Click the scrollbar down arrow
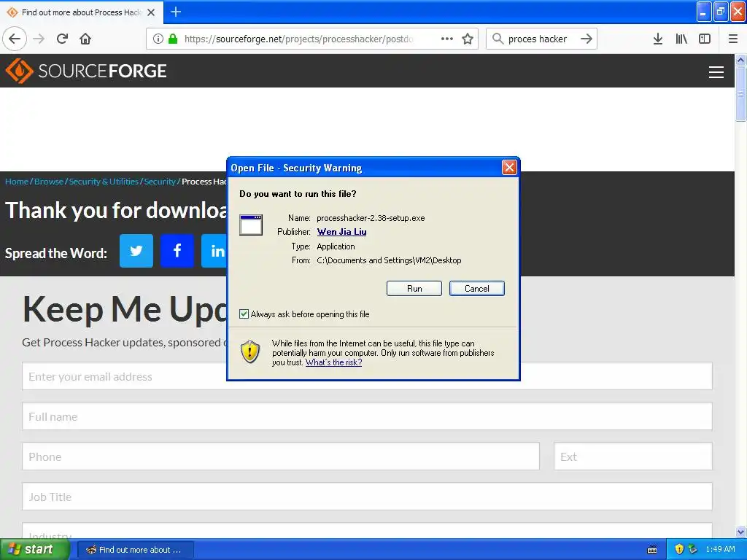This screenshot has height=560, width=747. point(740,532)
